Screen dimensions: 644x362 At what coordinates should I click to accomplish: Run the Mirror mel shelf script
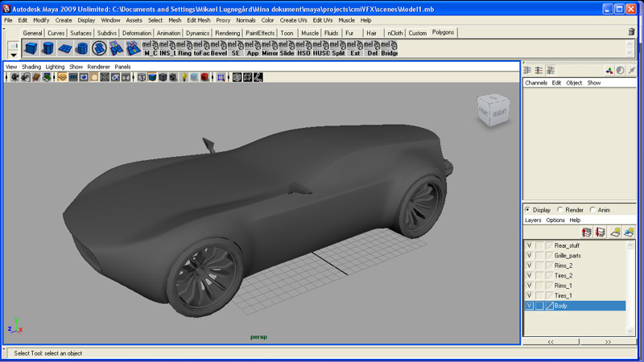(270, 48)
